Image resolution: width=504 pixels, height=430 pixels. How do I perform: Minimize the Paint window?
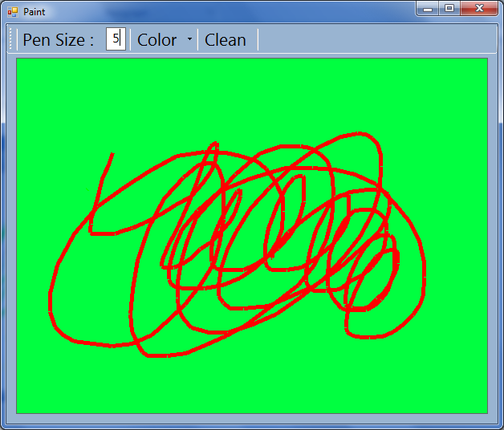point(427,8)
